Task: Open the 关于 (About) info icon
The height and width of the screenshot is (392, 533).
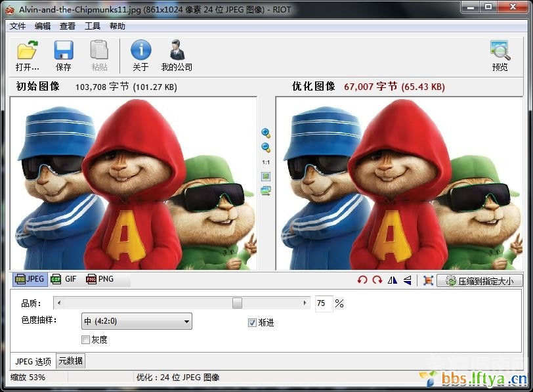Action: tap(140, 51)
